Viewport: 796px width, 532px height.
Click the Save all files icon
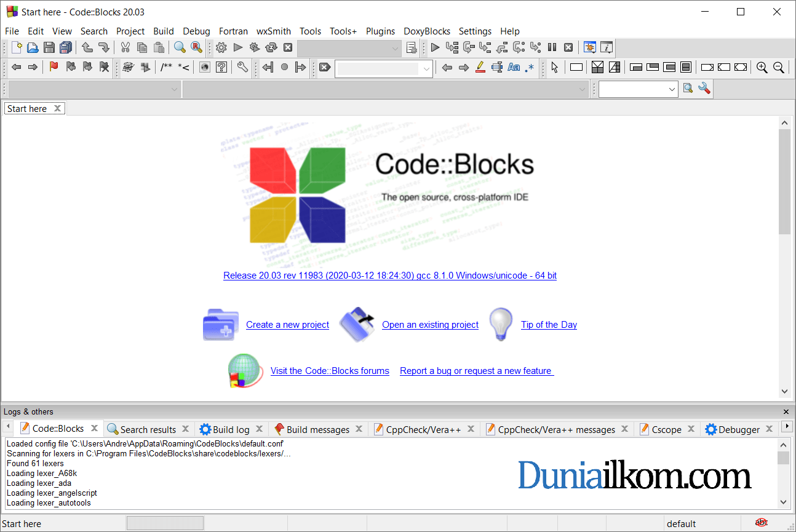click(x=66, y=47)
